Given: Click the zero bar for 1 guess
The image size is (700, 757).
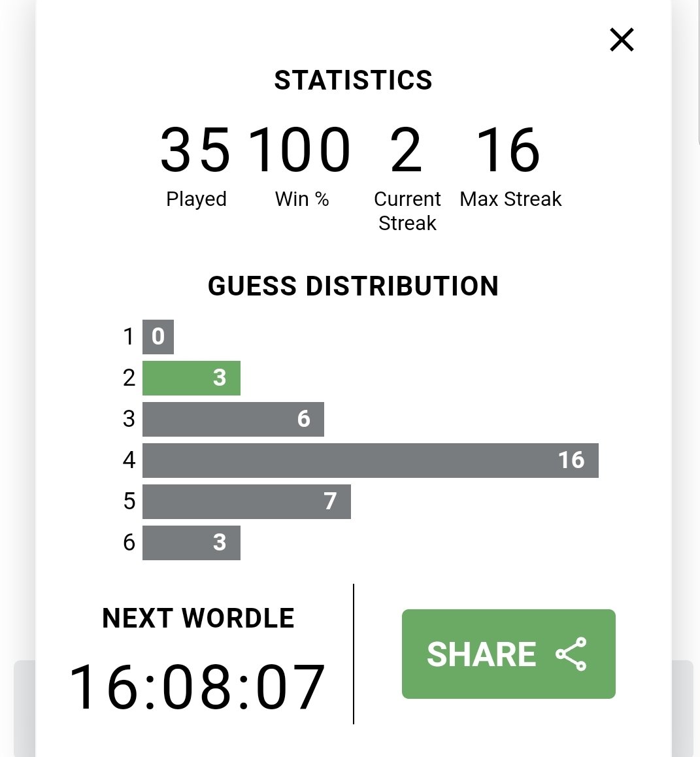Looking at the screenshot, I should click(158, 337).
